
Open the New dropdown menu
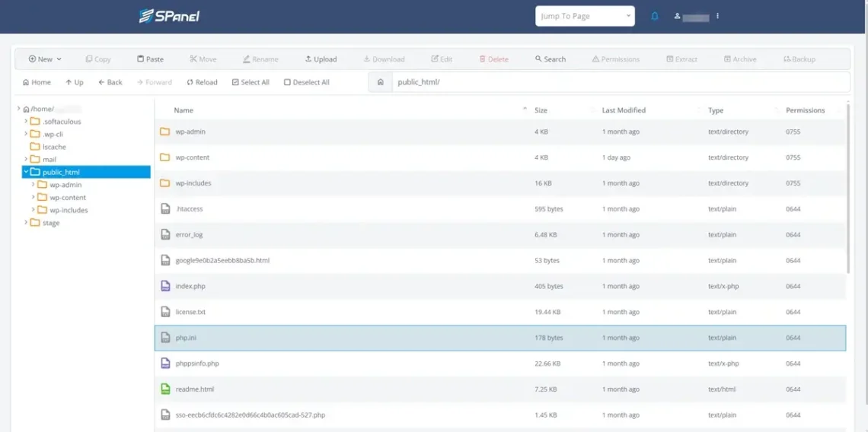(x=46, y=59)
